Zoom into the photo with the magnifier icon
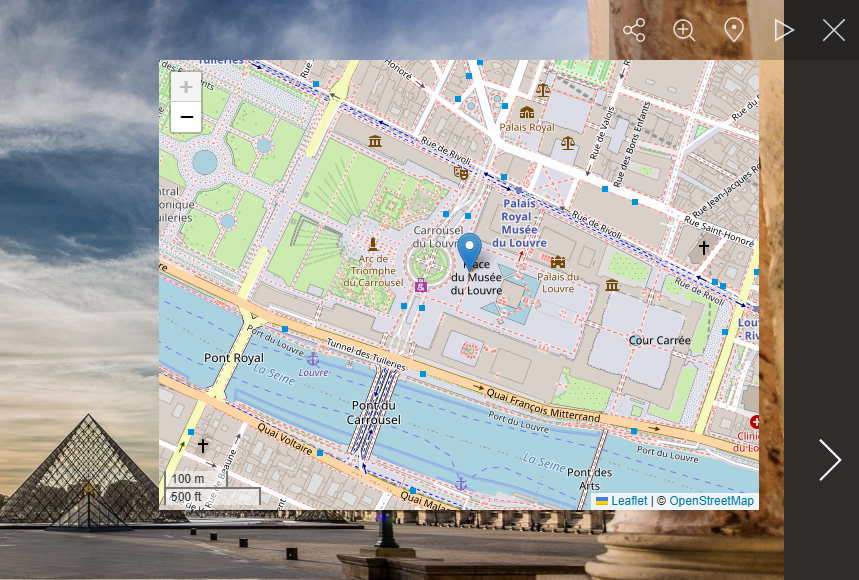Screen dimensions: 859x580 684,30
